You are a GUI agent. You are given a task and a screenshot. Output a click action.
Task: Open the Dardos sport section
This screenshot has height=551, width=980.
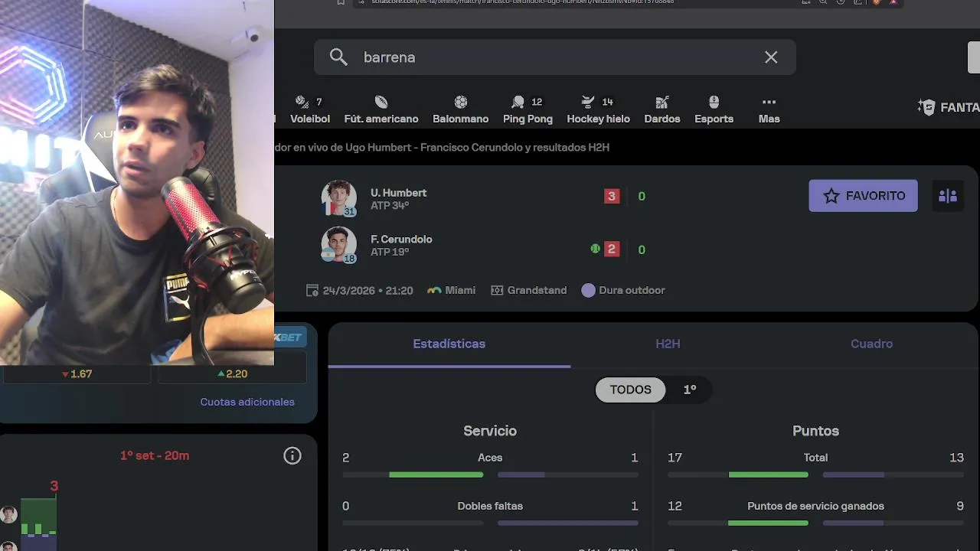(662, 110)
